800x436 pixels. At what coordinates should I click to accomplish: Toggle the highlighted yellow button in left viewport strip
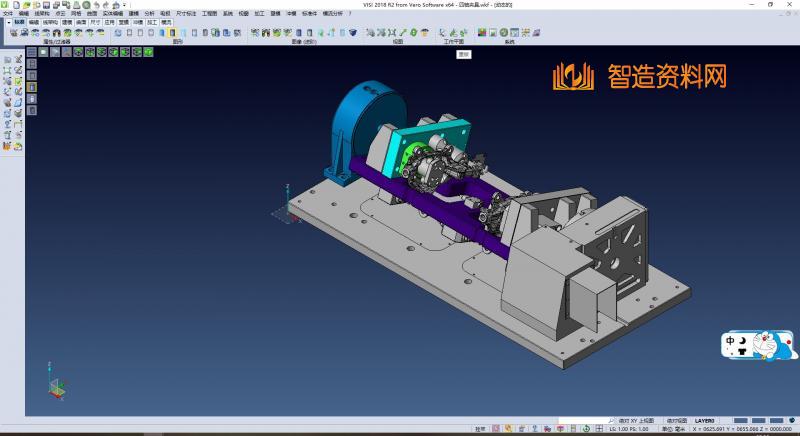(31, 87)
